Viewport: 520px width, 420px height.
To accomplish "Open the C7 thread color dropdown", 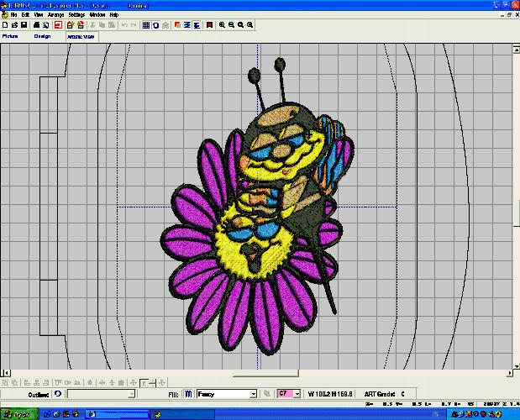I will (297, 393).
